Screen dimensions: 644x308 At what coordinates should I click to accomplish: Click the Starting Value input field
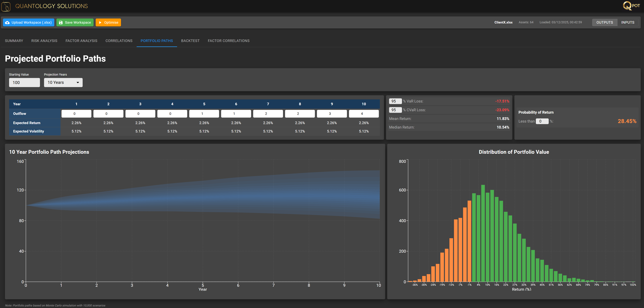pyautogui.click(x=24, y=82)
